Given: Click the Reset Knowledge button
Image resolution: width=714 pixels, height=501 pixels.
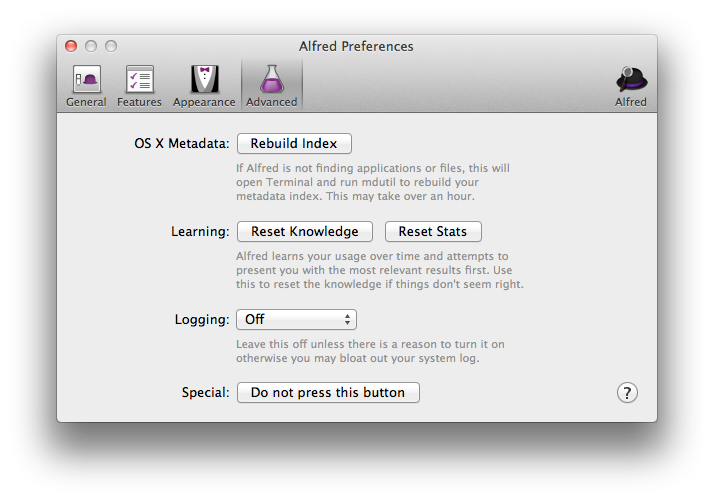Looking at the screenshot, I should pos(304,232).
